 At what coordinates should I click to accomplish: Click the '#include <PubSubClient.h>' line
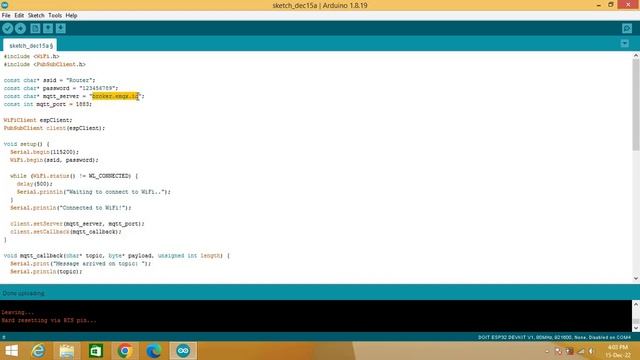44,64
